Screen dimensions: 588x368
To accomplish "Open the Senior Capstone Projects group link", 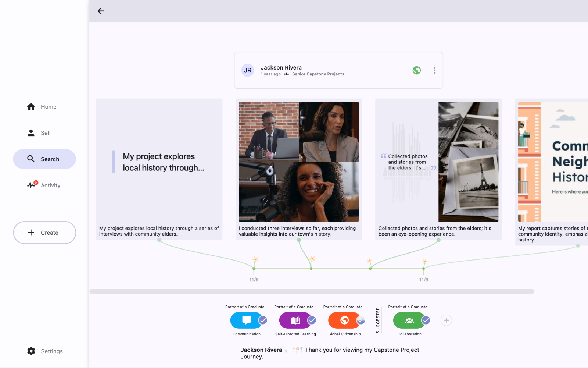I will point(318,74).
